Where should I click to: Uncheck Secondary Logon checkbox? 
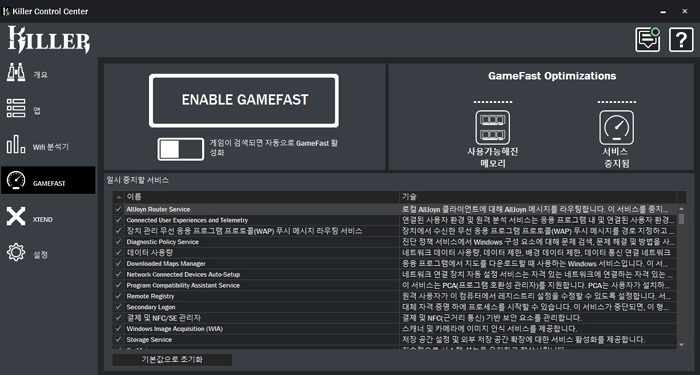point(118,307)
